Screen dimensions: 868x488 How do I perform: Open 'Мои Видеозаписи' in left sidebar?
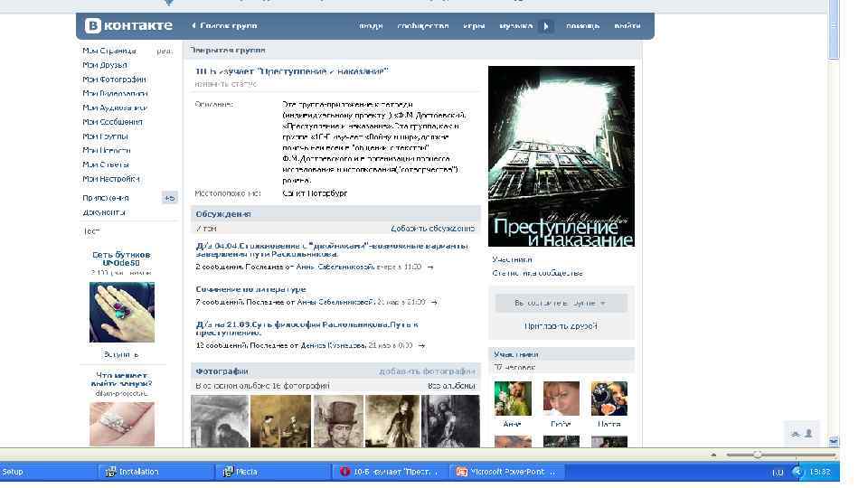tap(115, 94)
